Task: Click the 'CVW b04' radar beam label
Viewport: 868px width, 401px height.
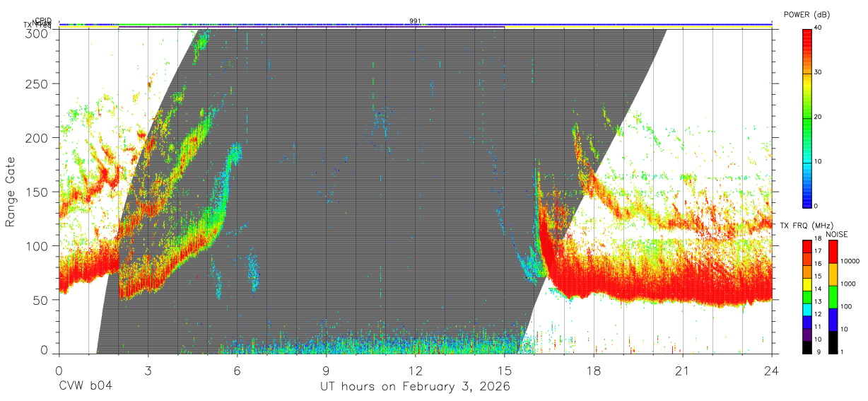Action: point(85,386)
